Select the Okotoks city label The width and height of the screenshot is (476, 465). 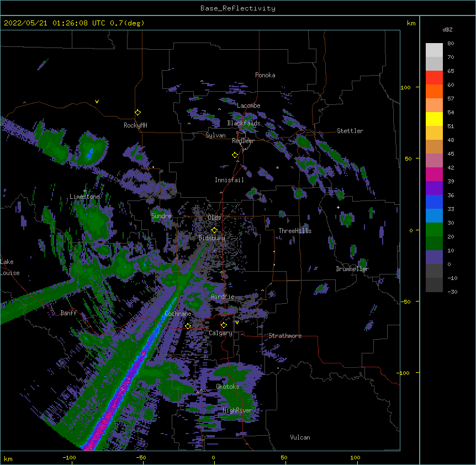[228, 387]
